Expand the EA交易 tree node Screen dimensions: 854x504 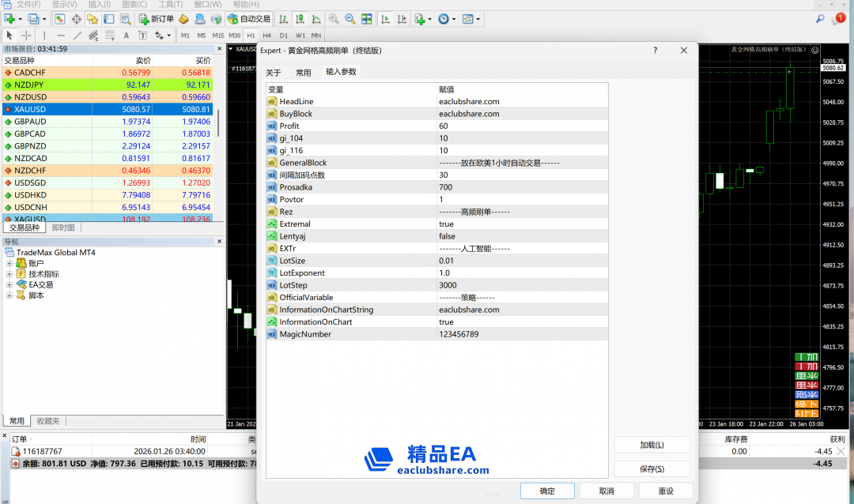point(9,284)
